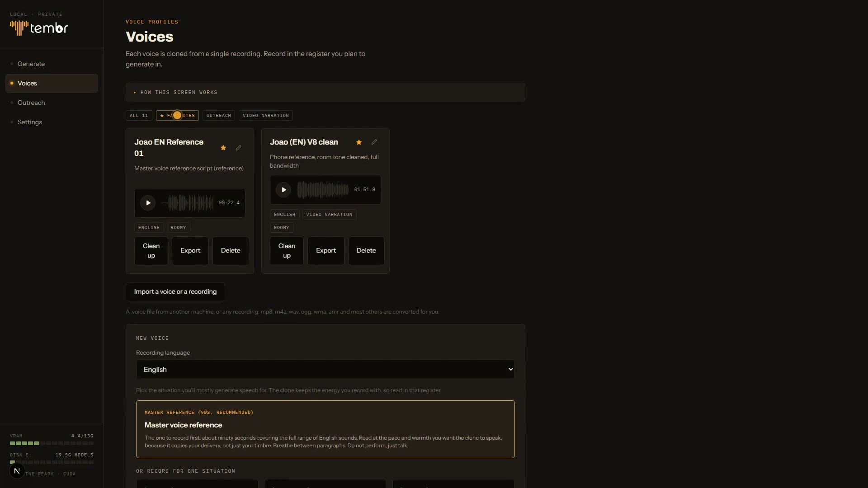This screenshot has width=868, height=488.
Task: Filter voices by Outreach
Action: tap(219, 116)
